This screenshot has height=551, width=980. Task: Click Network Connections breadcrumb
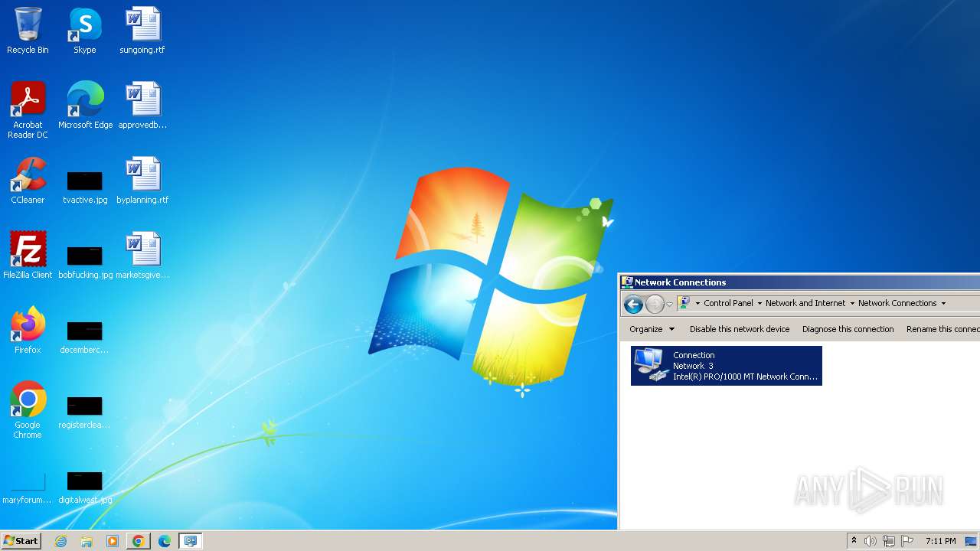(x=897, y=303)
